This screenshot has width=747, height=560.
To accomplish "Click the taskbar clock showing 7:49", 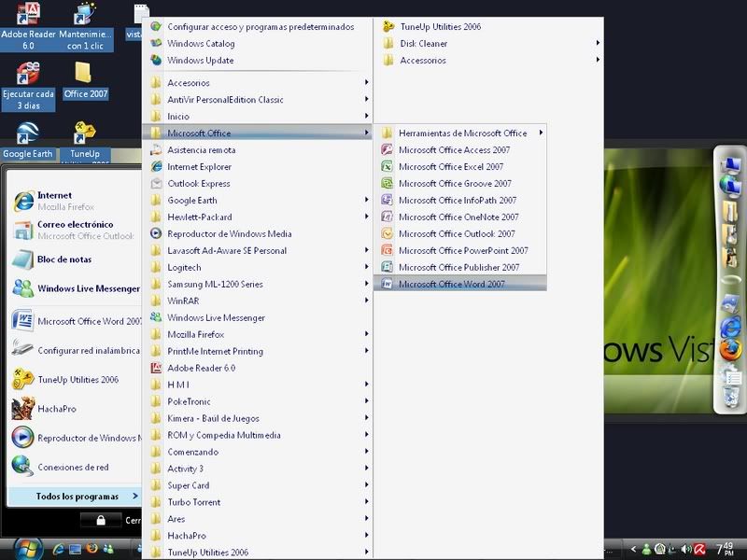I will point(726,549).
